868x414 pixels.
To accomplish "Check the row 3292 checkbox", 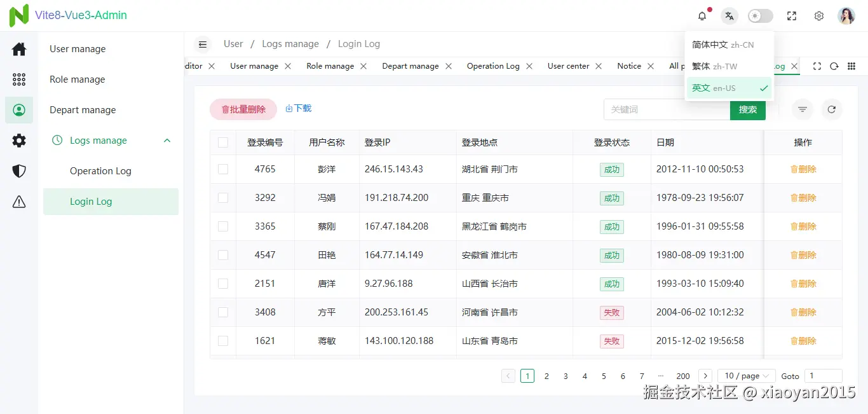I will [223, 198].
